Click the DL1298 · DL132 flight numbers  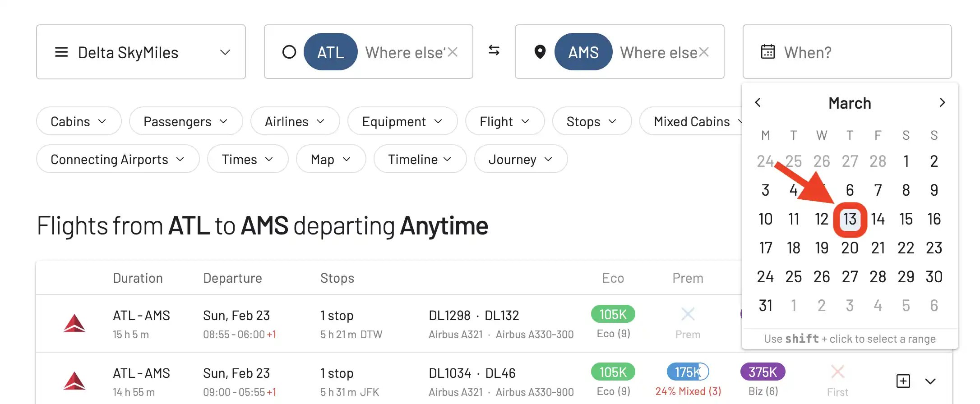point(474,315)
